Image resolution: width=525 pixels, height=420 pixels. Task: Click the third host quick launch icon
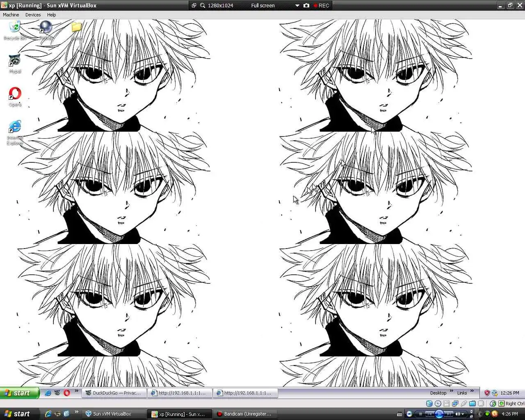67,414
